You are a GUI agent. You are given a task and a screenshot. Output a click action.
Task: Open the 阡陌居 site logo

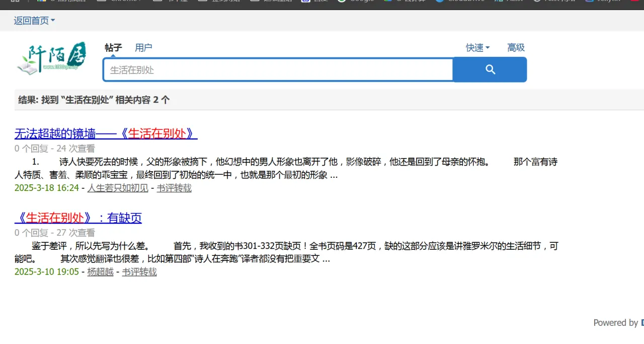tap(51, 58)
